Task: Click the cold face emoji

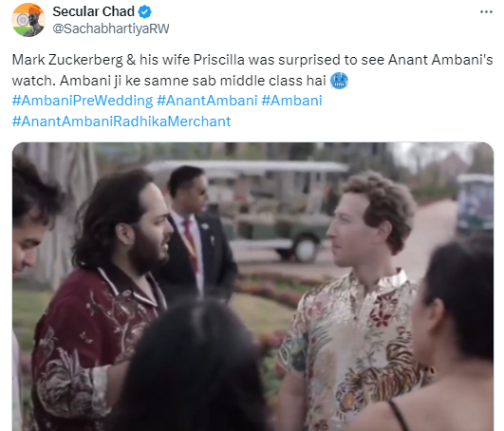Action: pos(339,81)
